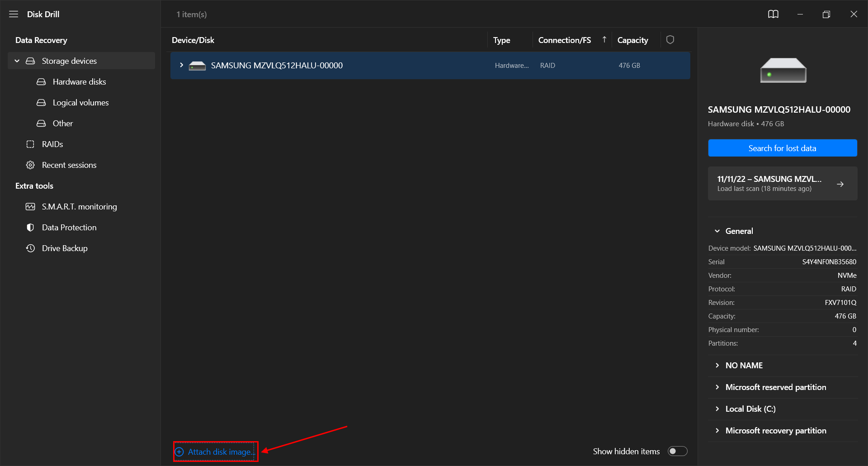868x466 pixels.
Task: Open Data Protection tool
Action: 69,227
